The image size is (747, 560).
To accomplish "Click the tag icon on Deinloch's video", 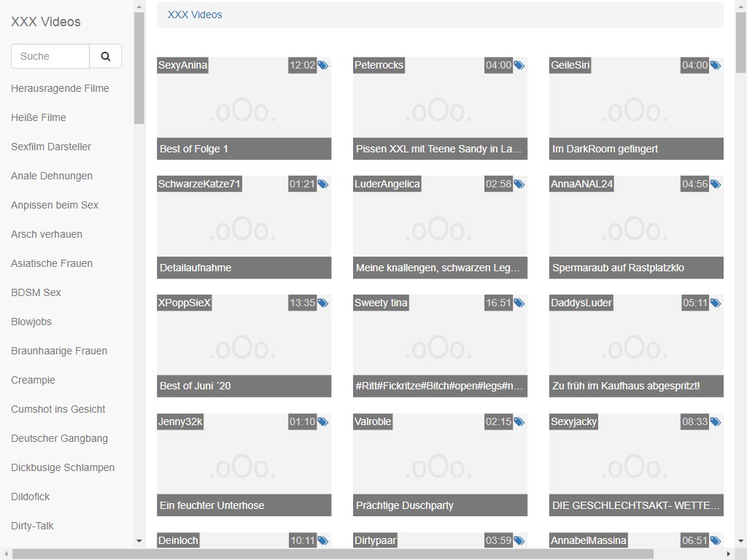I will point(323,541).
